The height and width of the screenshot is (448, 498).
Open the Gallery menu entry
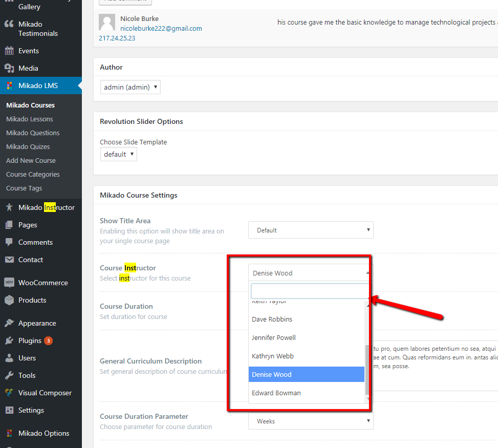point(29,7)
